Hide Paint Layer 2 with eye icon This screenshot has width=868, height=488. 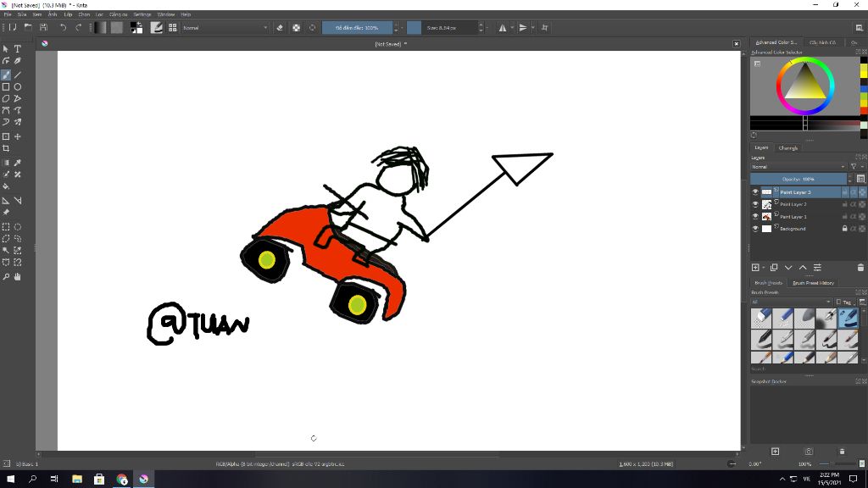(755, 204)
